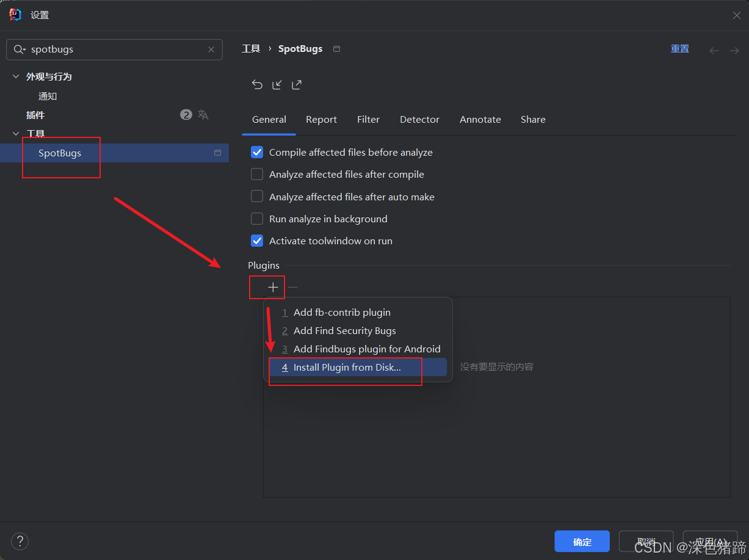Go back with the left arrow

click(x=714, y=50)
